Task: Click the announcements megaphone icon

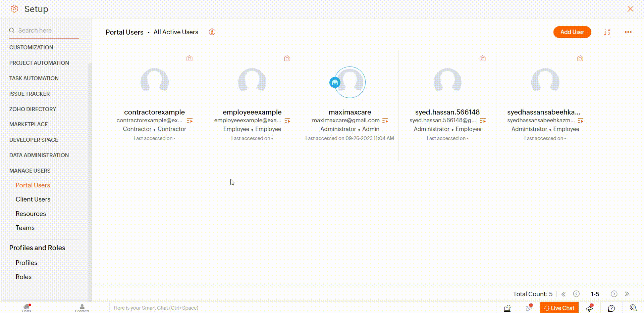Action: tap(590, 308)
